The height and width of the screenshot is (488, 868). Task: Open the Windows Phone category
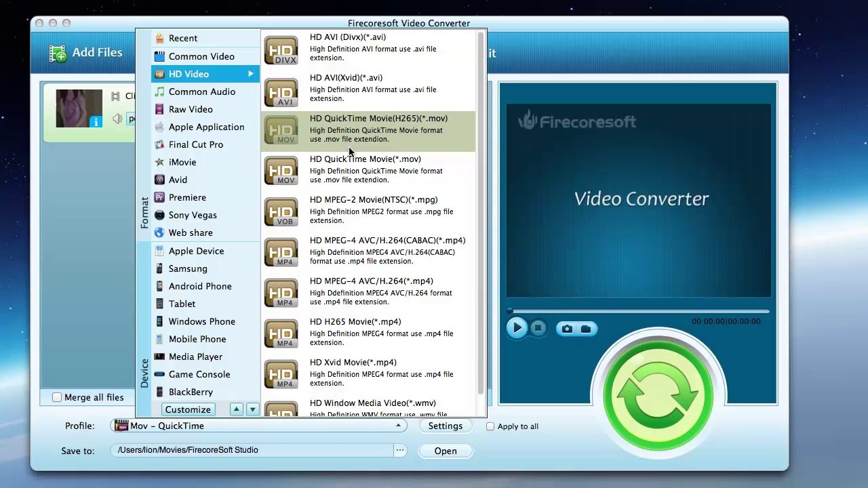pos(205,321)
